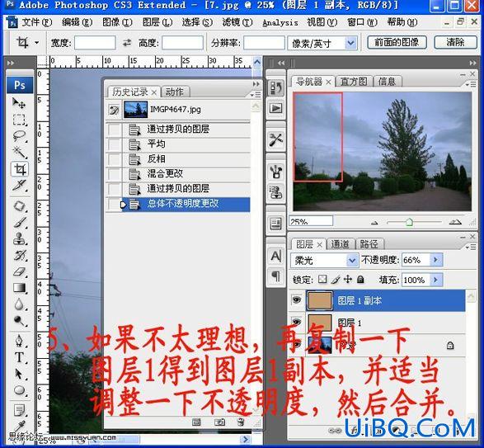Swap width and height values
484x448 pixels.
(x=127, y=43)
